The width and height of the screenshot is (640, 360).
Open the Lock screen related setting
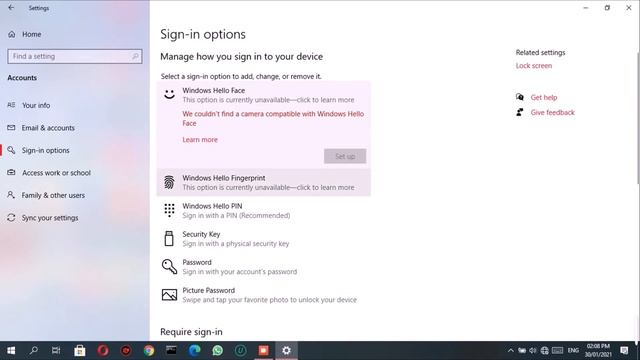coord(533,66)
